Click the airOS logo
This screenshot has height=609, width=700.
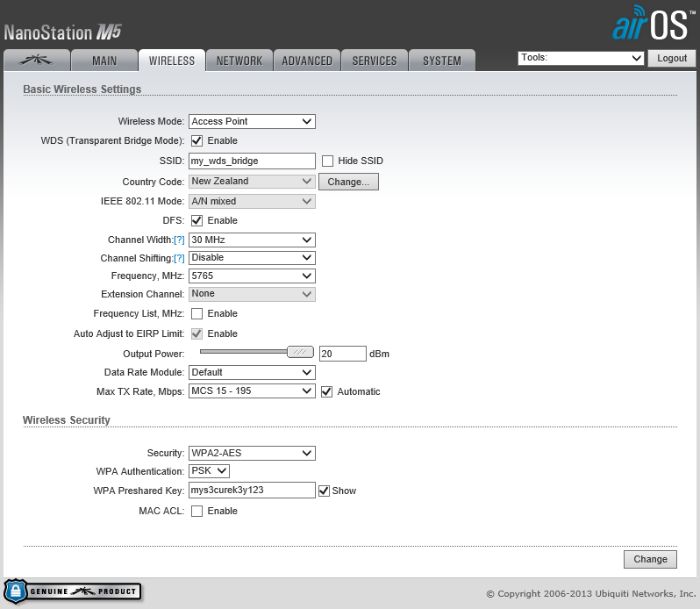(654, 23)
